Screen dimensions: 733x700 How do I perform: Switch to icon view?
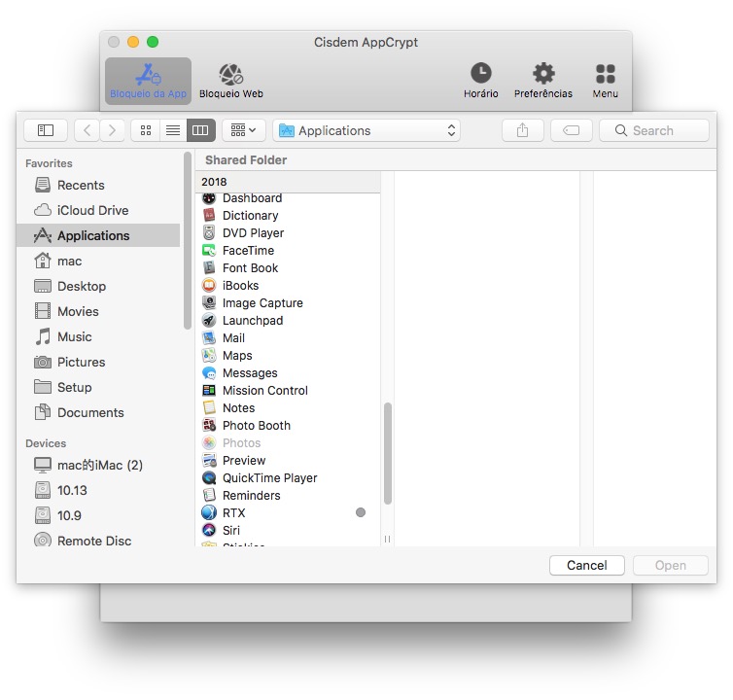point(146,130)
